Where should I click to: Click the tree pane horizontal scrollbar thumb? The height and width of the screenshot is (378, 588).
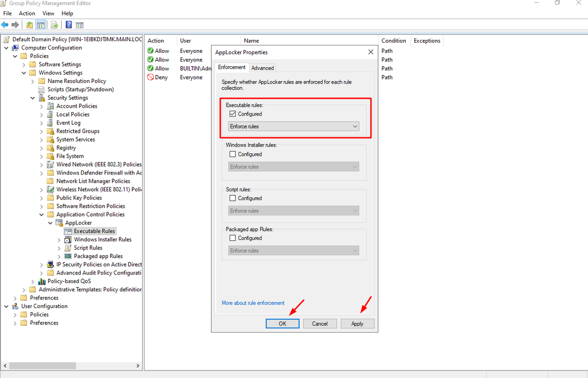43,366
